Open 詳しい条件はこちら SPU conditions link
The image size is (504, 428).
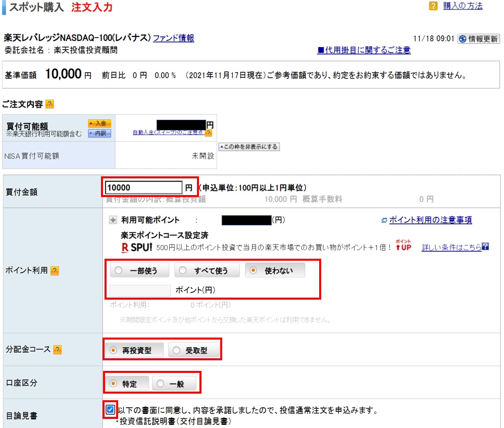pyautogui.click(x=451, y=247)
